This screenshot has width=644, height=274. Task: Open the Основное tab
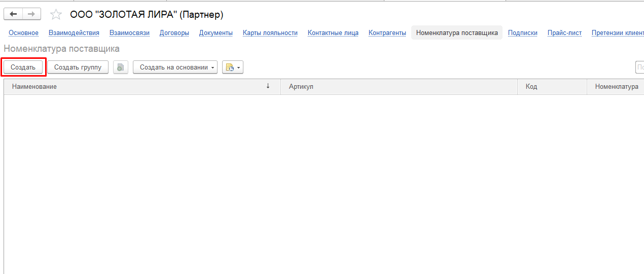(23, 33)
